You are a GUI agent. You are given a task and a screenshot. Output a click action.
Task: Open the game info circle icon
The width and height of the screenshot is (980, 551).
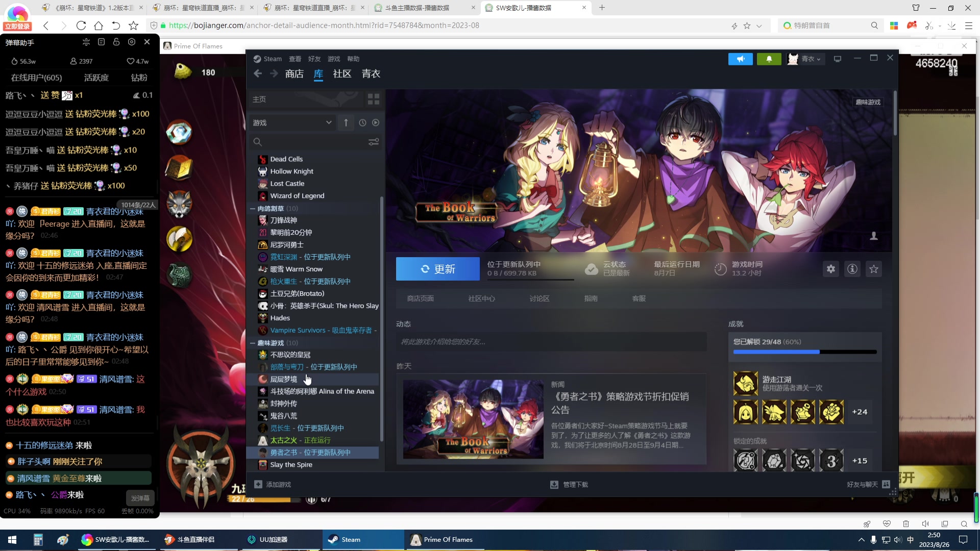(852, 269)
